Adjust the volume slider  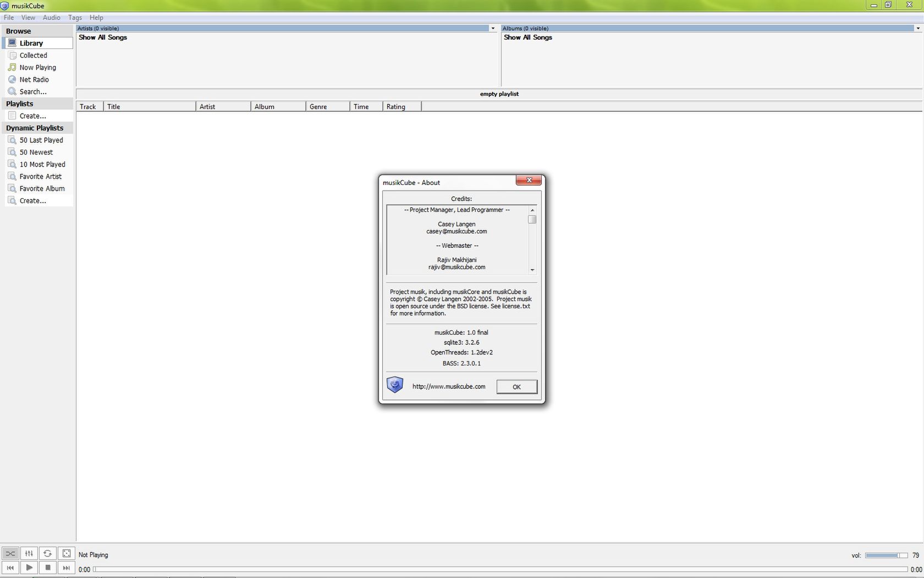point(886,555)
